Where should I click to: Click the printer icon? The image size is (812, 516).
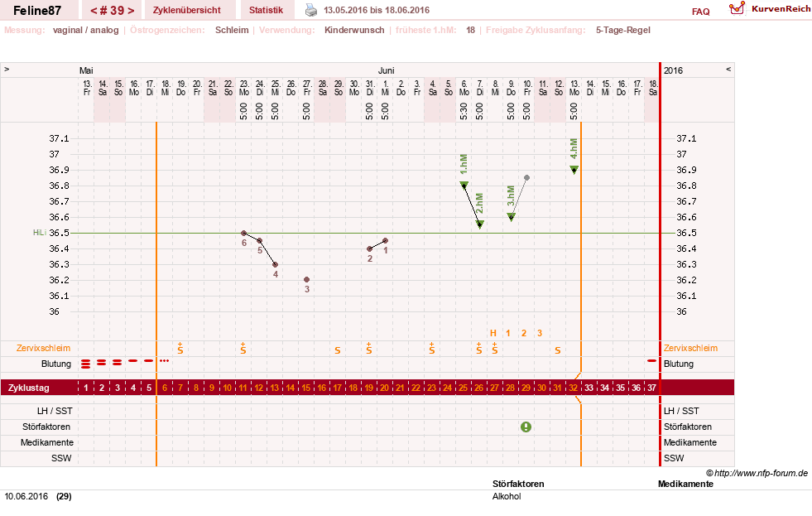click(310, 10)
